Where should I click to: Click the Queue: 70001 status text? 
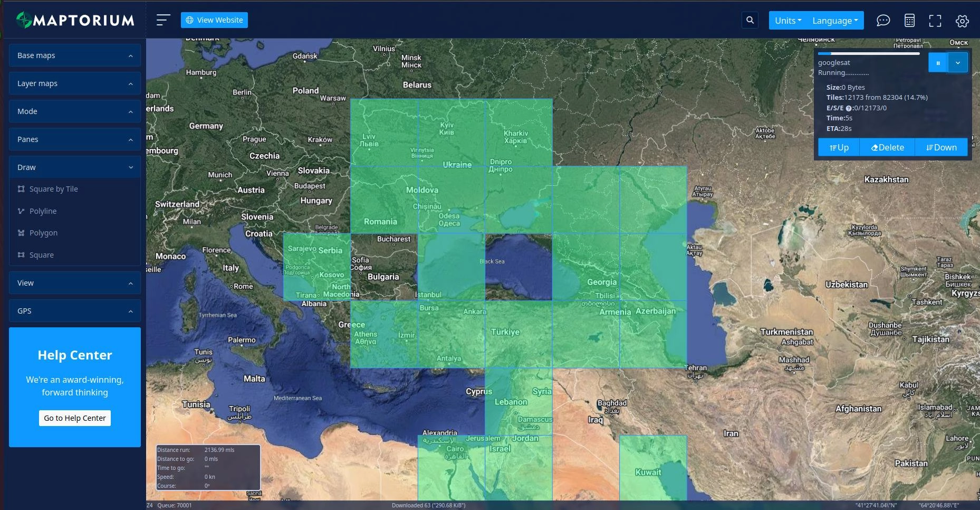pyautogui.click(x=175, y=505)
